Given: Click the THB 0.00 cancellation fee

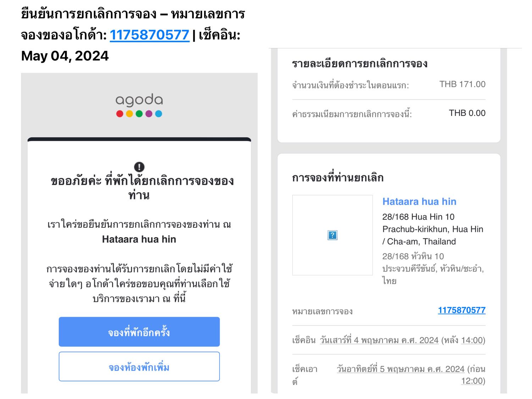Looking at the screenshot, I should [x=467, y=113].
